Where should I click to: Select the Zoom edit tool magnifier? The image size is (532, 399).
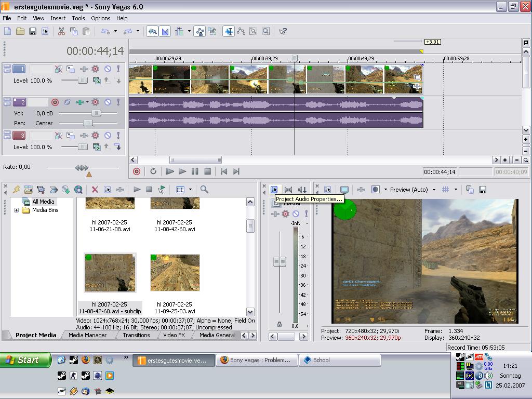point(265,31)
